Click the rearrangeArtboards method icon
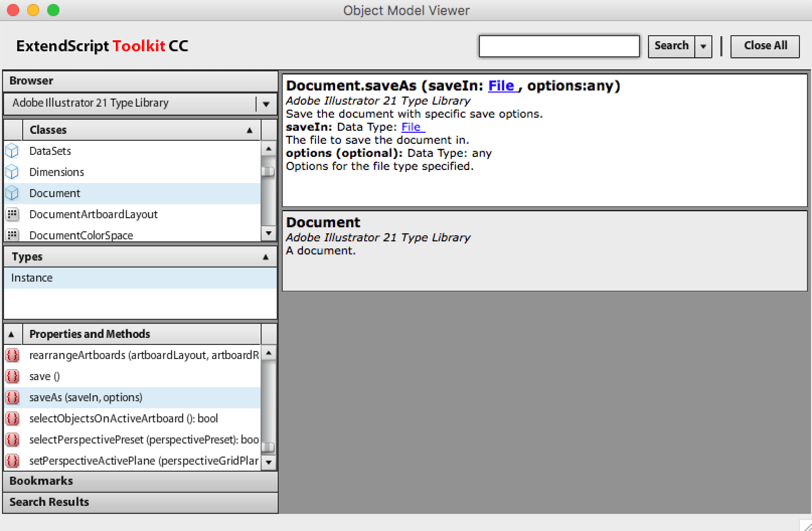 (x=12, y=355)
